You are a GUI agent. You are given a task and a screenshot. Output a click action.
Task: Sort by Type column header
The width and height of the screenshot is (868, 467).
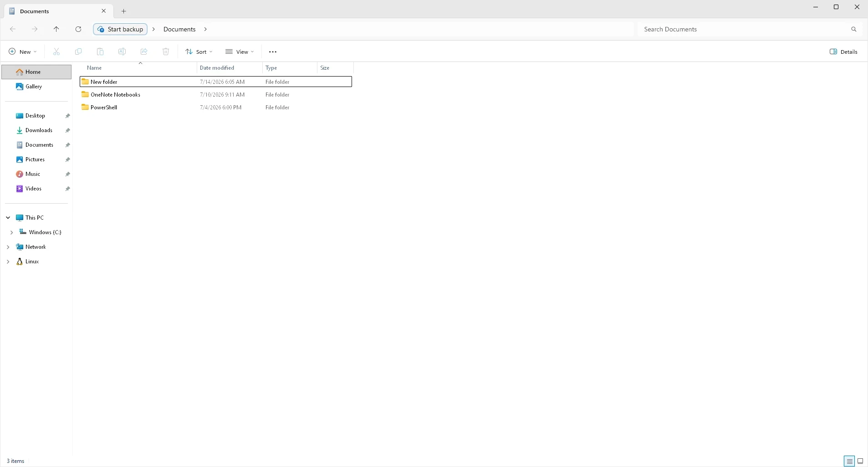[290, 68]
